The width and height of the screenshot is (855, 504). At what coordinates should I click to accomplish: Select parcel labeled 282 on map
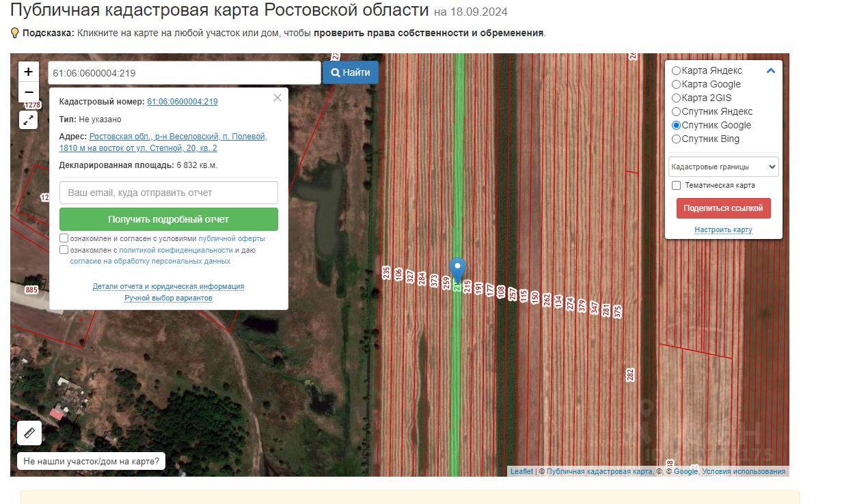(x=630, y=375)
